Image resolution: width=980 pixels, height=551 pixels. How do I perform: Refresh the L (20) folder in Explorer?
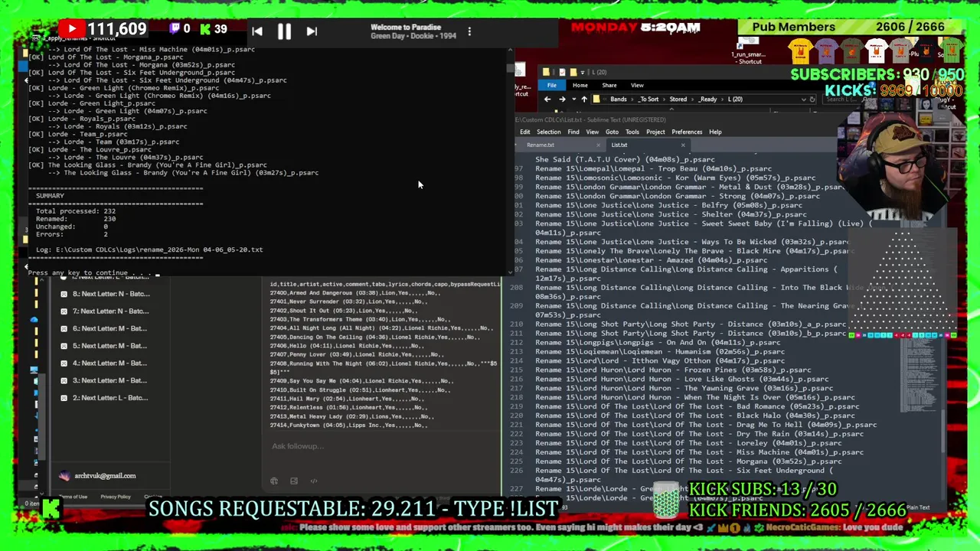point(812,99)
